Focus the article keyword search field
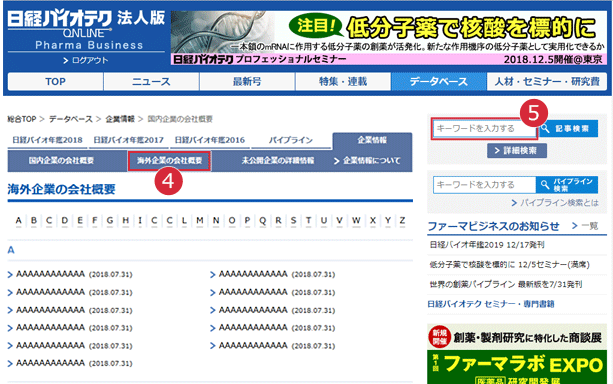613x384 pixels. tap(484, 129)
